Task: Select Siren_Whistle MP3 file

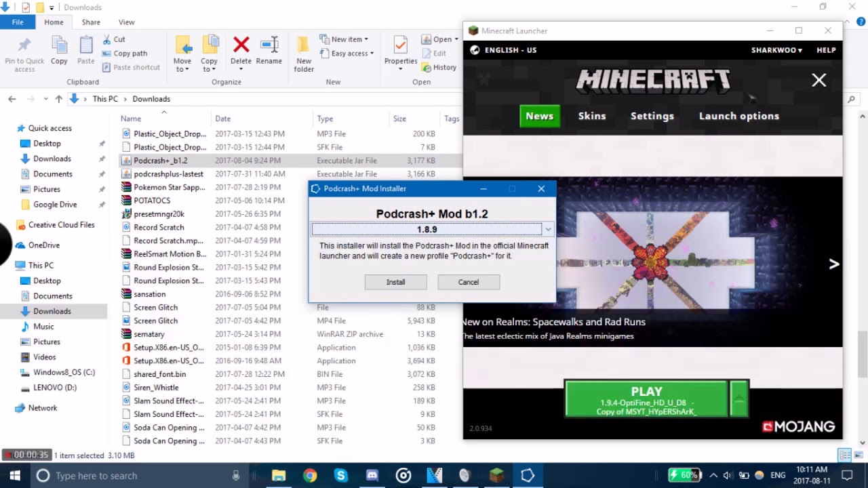Action: pos(156,388)
